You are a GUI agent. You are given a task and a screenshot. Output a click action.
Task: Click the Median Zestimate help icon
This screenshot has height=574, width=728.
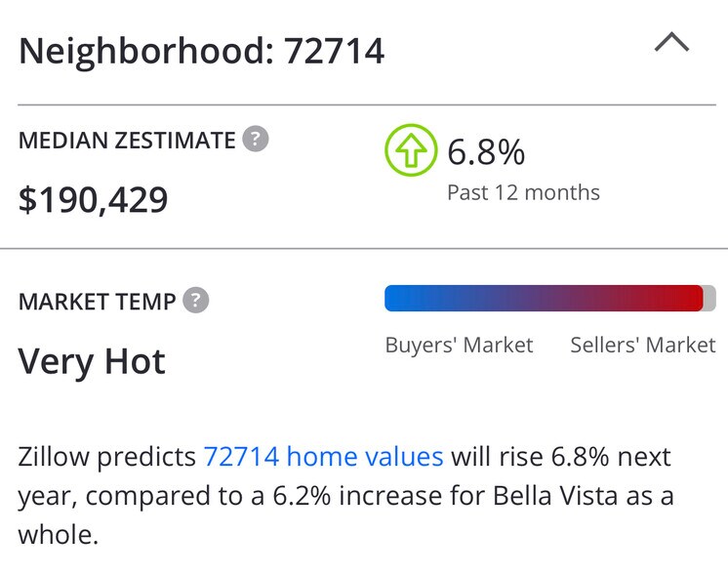[x=256, y=140]
